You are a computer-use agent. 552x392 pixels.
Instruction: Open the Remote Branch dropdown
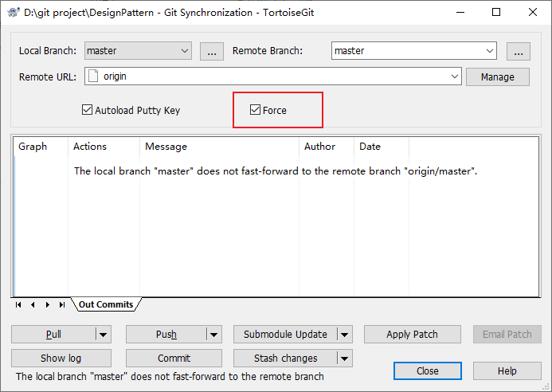pyautogui.click(x=489, y=51)
